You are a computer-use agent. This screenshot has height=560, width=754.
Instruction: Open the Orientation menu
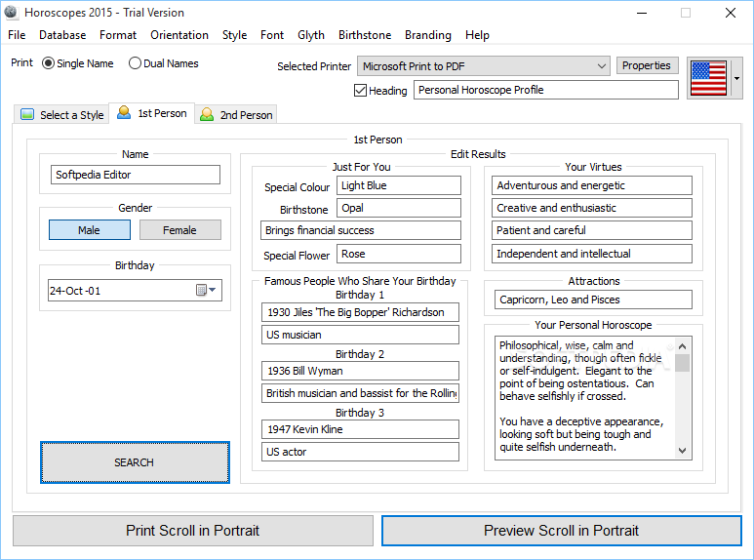pyautogui.click(x=179, y=35)
